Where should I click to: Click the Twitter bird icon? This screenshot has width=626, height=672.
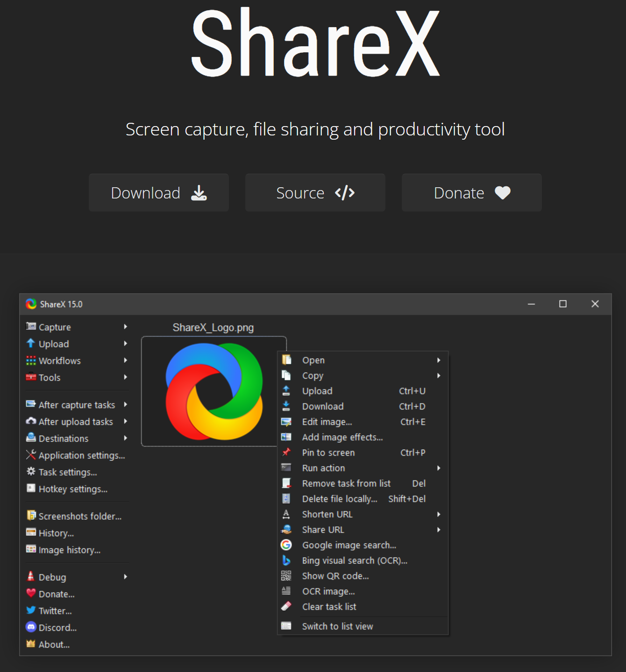31,610
